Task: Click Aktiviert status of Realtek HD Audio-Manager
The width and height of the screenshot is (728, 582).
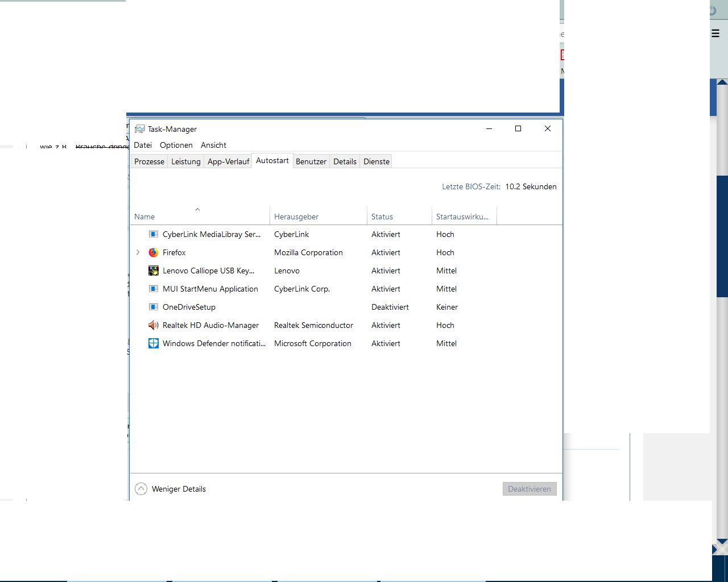Action: [386, 325]
